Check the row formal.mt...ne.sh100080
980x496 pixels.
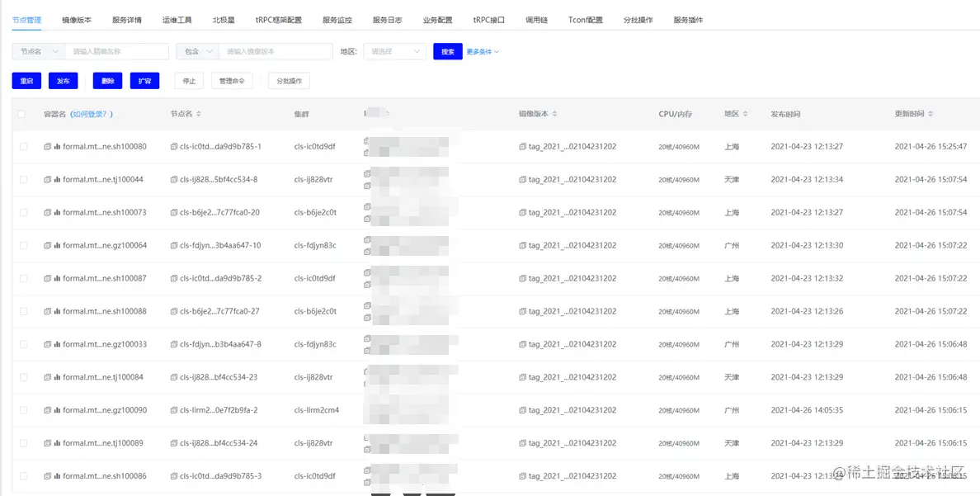tap(23, 146)
